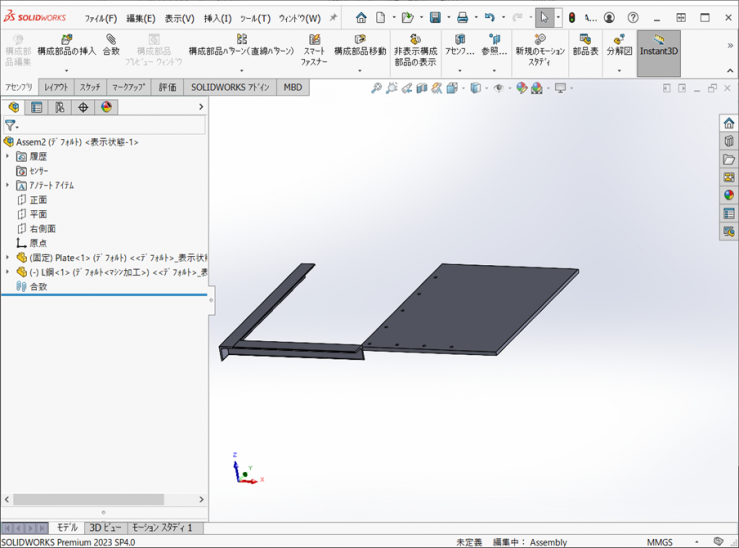Open the DisplayManager tab icon
This screenshot has height=548, width=739.
click(106, 107)
